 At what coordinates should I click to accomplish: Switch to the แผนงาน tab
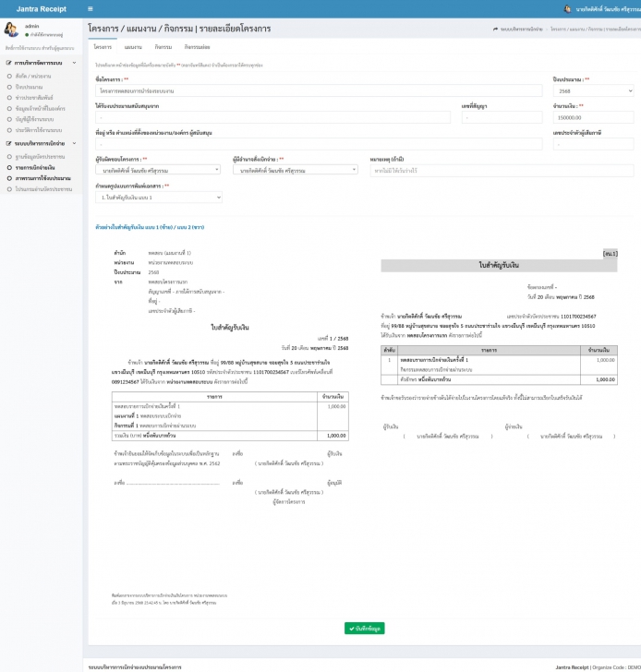coord(133,47)
